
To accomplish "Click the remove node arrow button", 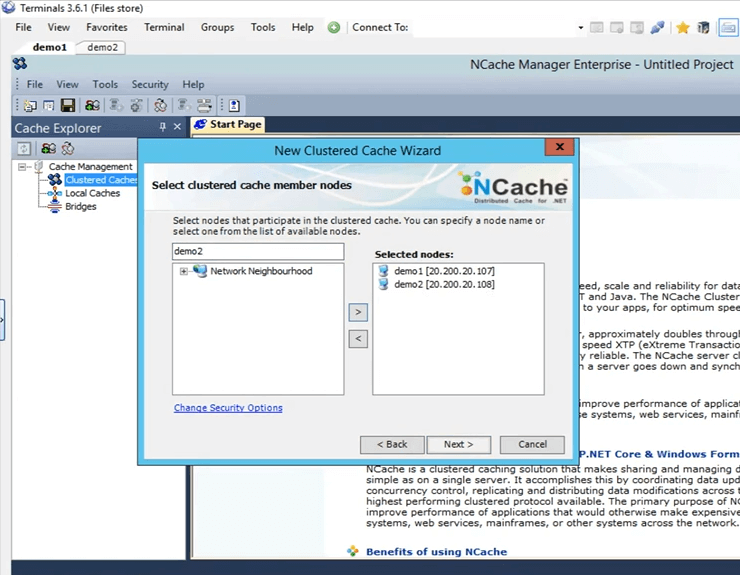I will pos(358,338).
